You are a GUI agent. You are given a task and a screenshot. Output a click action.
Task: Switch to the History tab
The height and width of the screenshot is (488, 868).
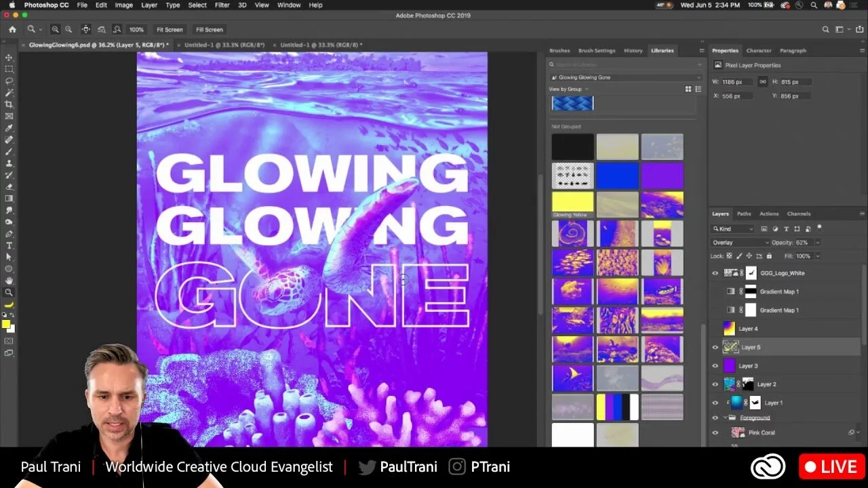click(633, 50)
